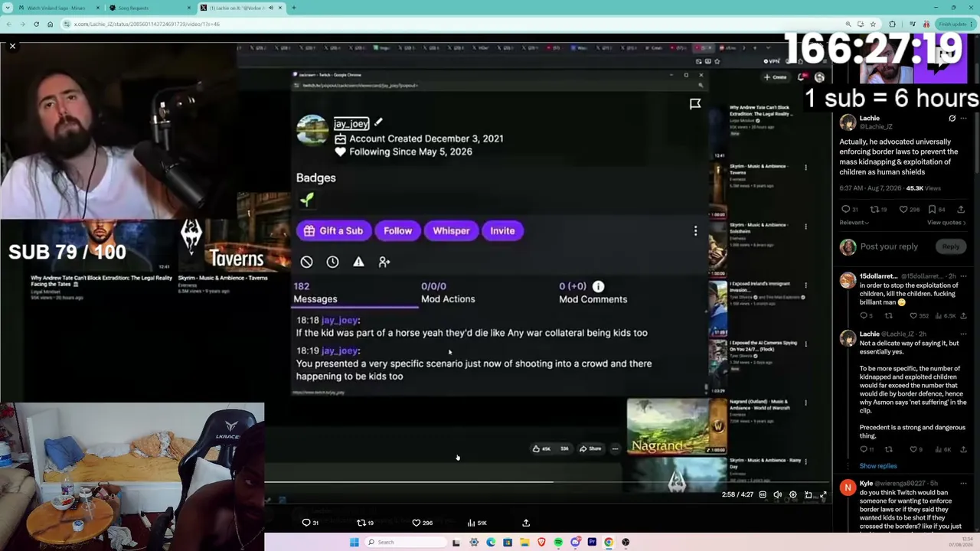Click the Follow button on the user card
Image resolution: width=980 pixels, height=551 pixels.
pyautogui.click(x=397, y=230)
